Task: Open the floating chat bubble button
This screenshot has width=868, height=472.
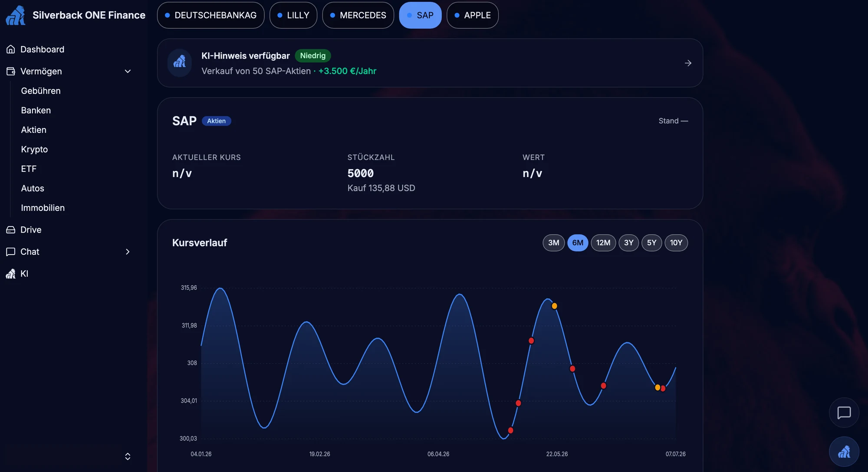Action: click(844, 413)
